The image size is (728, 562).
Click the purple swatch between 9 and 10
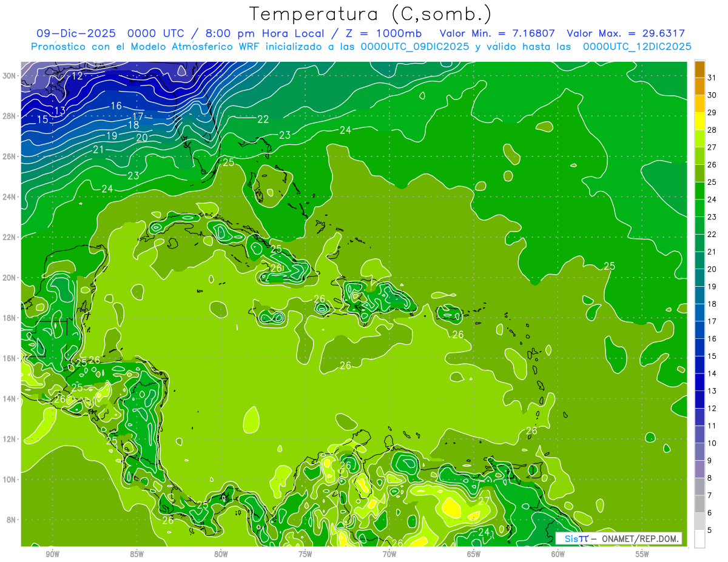699,452
